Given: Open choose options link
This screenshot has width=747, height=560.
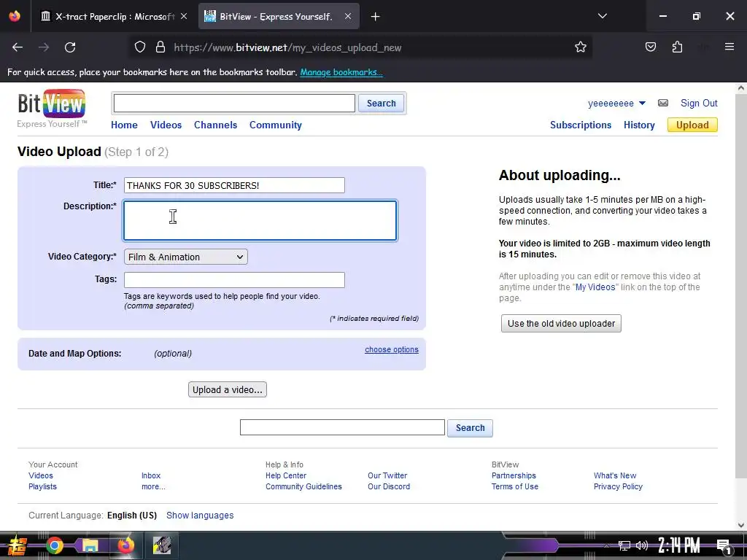Looking at the screenshot, I should coord(392,349).
